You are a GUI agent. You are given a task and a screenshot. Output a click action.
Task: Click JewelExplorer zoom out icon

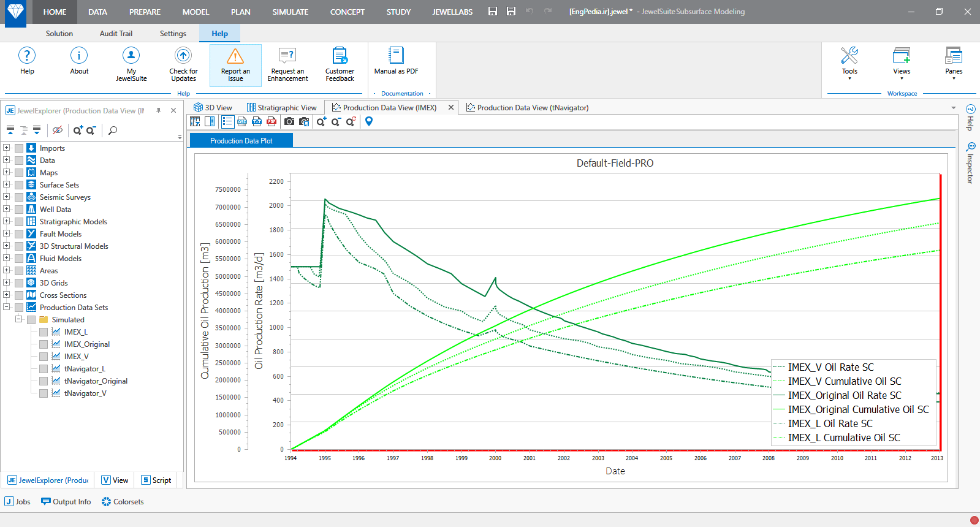click(x=91, y=130)
